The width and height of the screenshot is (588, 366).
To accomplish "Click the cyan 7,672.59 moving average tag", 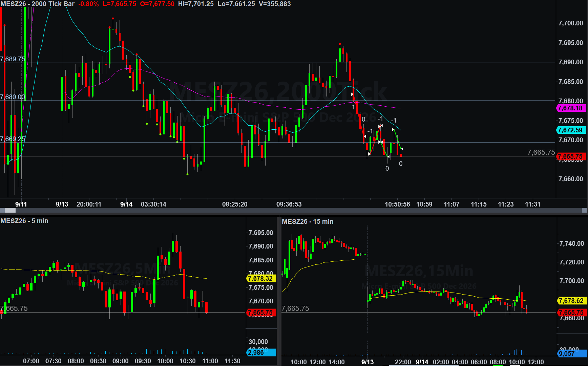I will [x=571, y=130].
